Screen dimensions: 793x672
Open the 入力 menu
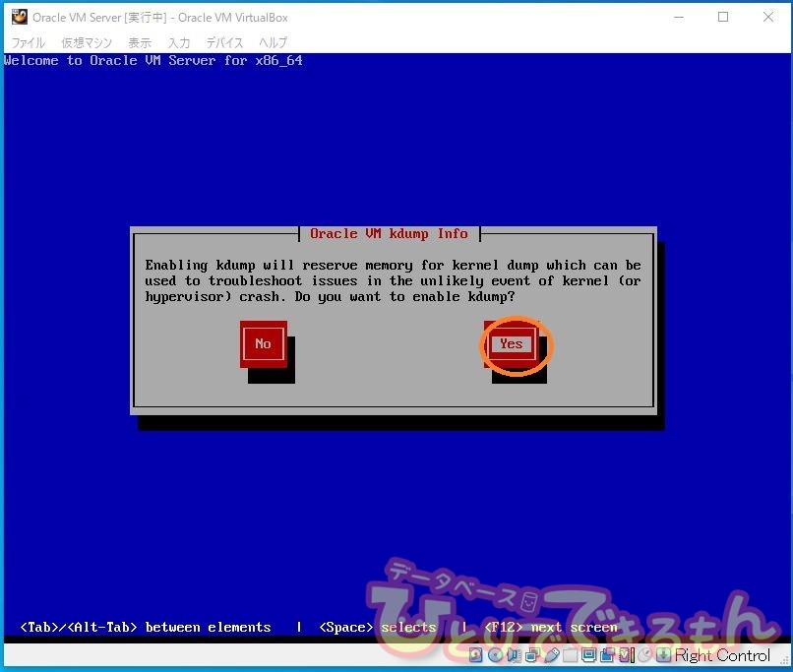pyautogui.click(x=178, y=42)
